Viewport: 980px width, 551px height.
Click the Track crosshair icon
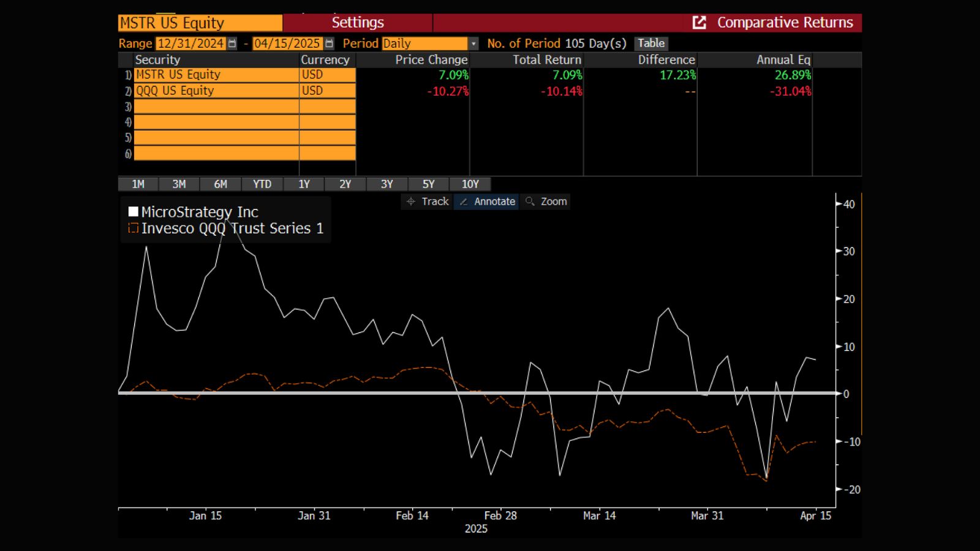coord(411,201)
